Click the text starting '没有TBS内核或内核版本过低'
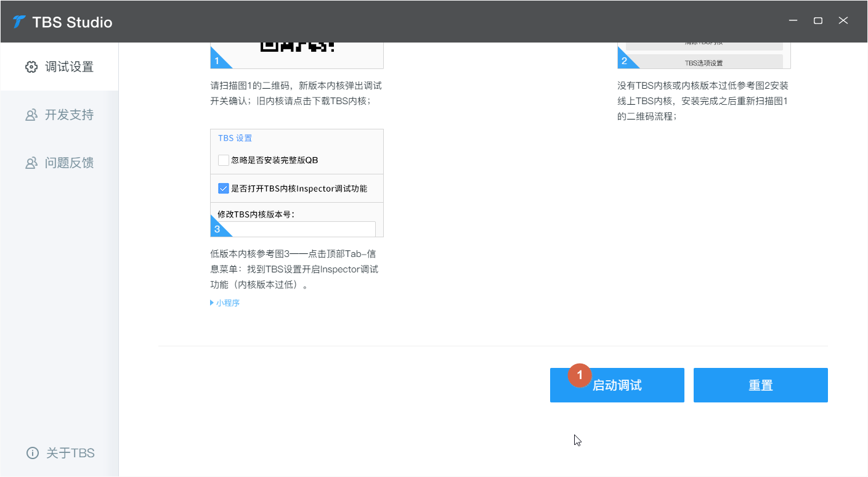868x477 pixels. pos(703,100)
